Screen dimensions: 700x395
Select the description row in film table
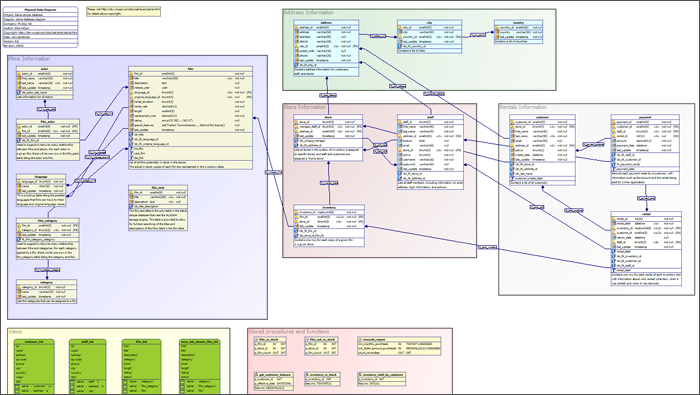pos(191,83)
